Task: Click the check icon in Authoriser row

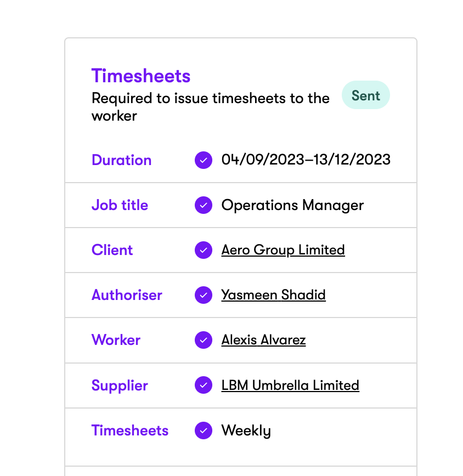Action: (204, 295)
